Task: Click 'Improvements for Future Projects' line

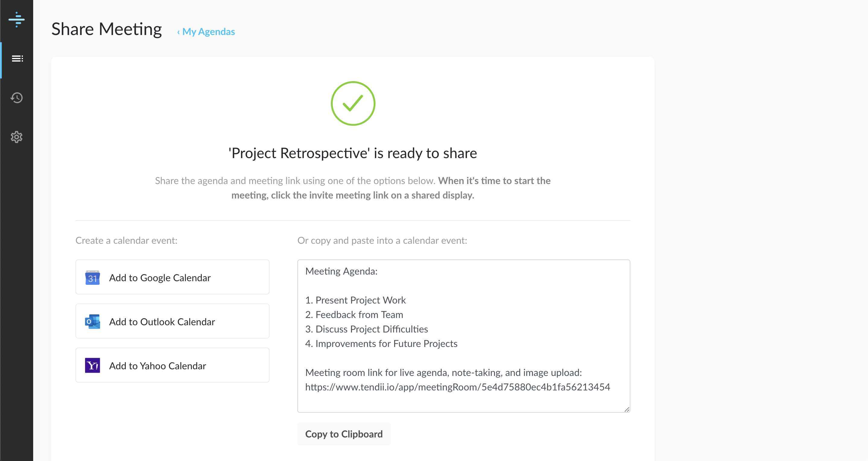Action: tap(386, 344)
